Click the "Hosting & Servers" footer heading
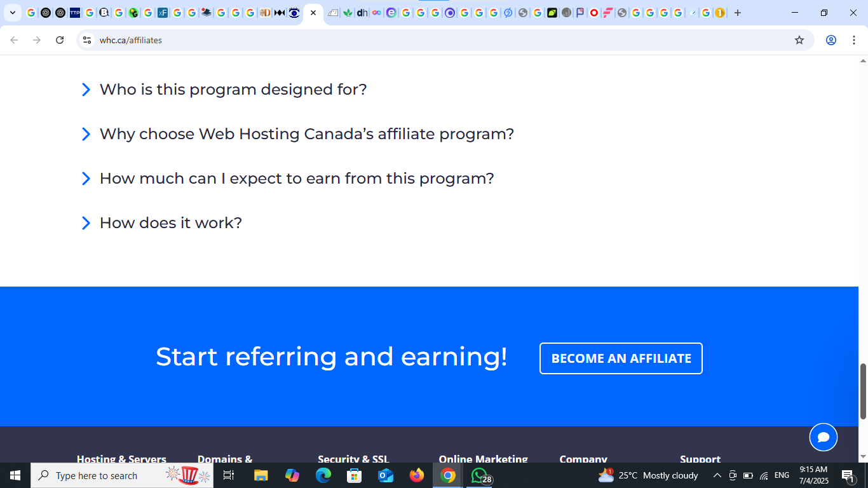868x488 pixels. click(121, 458)
